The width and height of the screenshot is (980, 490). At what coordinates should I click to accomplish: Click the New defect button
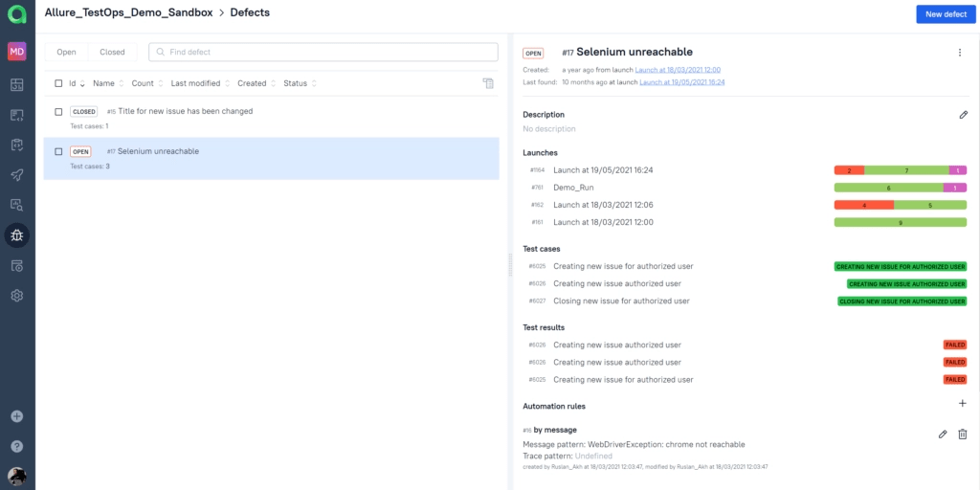point(941,14)
